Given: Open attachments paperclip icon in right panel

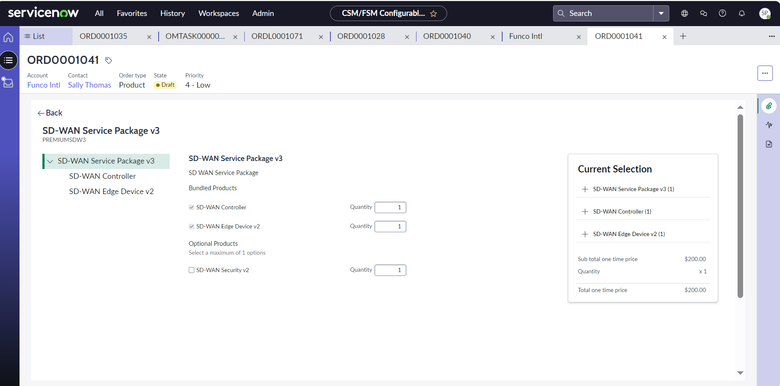Looking at the screenshot, I should (769, 106).
